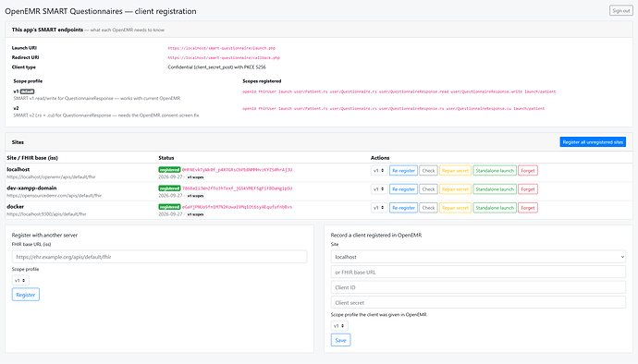
Task: Click Register all unregistered sites button
Action: pos(593,142)
